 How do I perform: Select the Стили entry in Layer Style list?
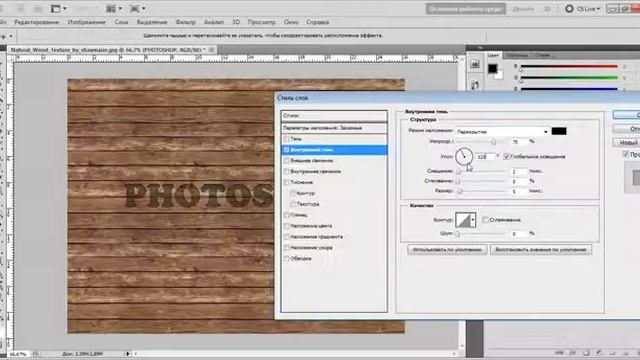coord(334,116)
